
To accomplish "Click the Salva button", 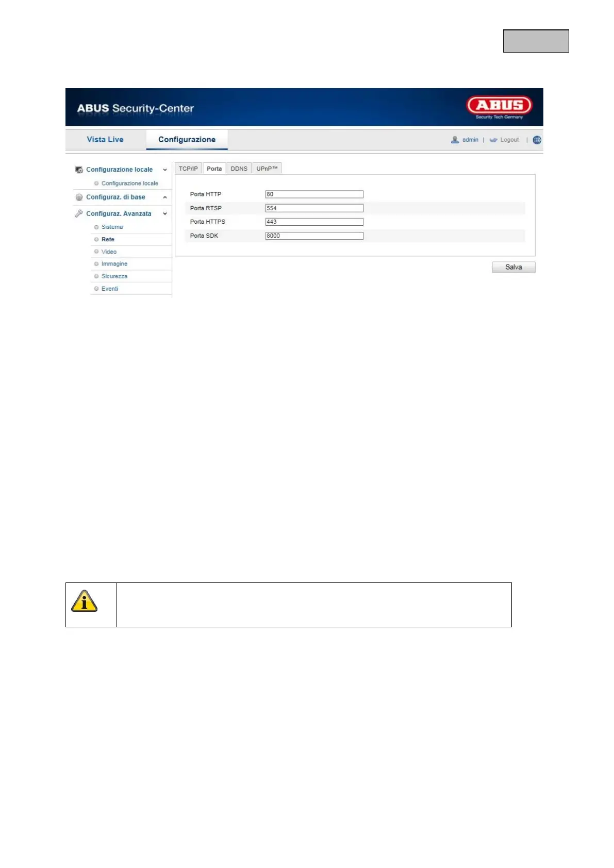I will tap(513, 267).
